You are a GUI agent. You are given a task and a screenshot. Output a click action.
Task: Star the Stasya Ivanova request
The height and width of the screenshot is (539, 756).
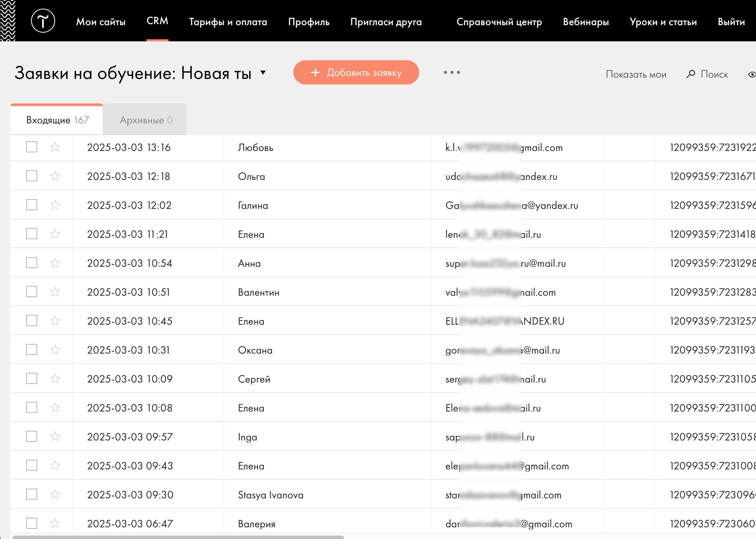pyautogui.click(x=55, y=495)
